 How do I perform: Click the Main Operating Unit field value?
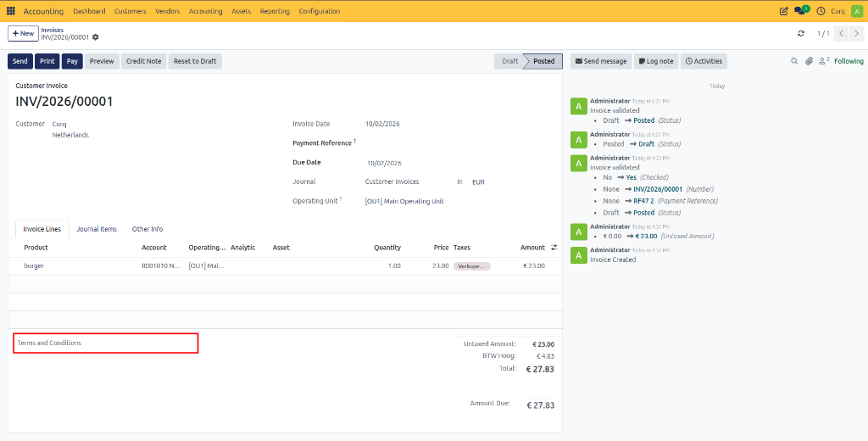(404, 202)
